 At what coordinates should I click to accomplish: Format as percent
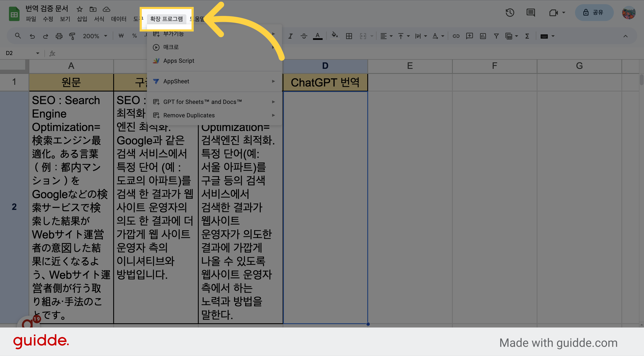click(x=135, y=36)
